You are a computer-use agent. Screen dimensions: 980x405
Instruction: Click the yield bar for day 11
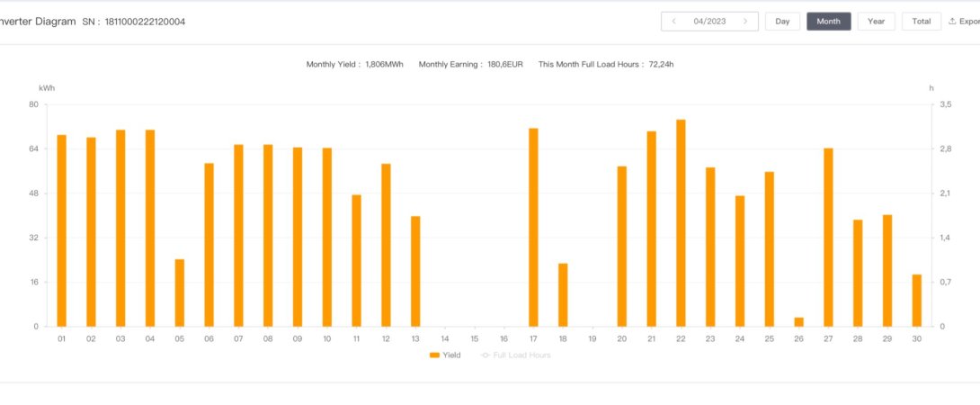(x=356, y=260)
